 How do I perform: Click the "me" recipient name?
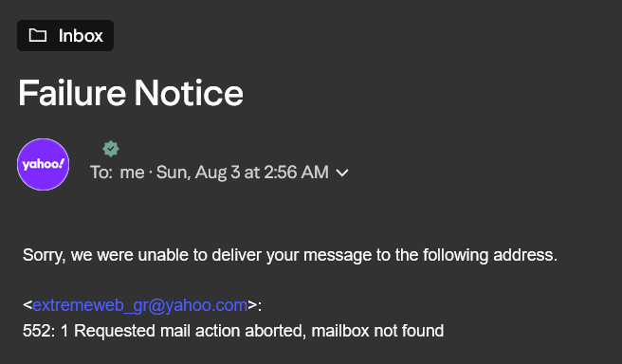click(x=132, y=173)
